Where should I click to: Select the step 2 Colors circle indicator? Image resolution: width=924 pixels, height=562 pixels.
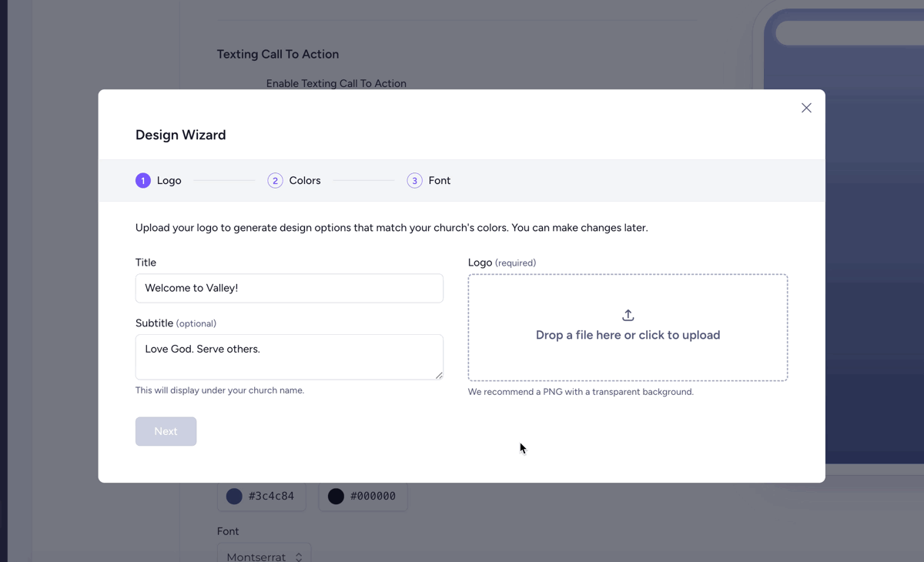click(x=275, y=180)
